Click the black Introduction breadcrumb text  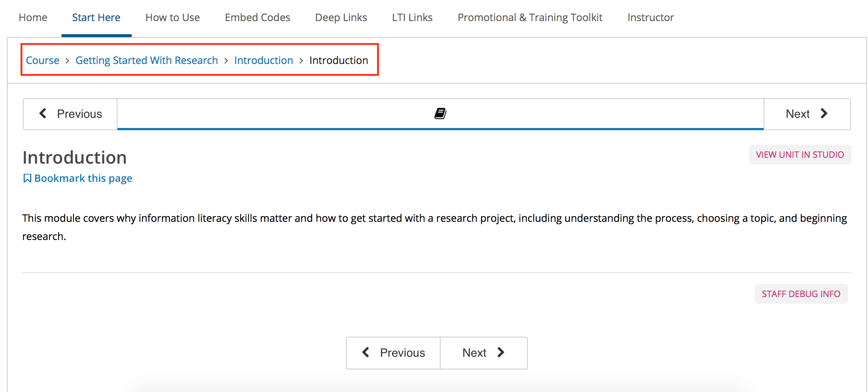[x=339, y=60]
